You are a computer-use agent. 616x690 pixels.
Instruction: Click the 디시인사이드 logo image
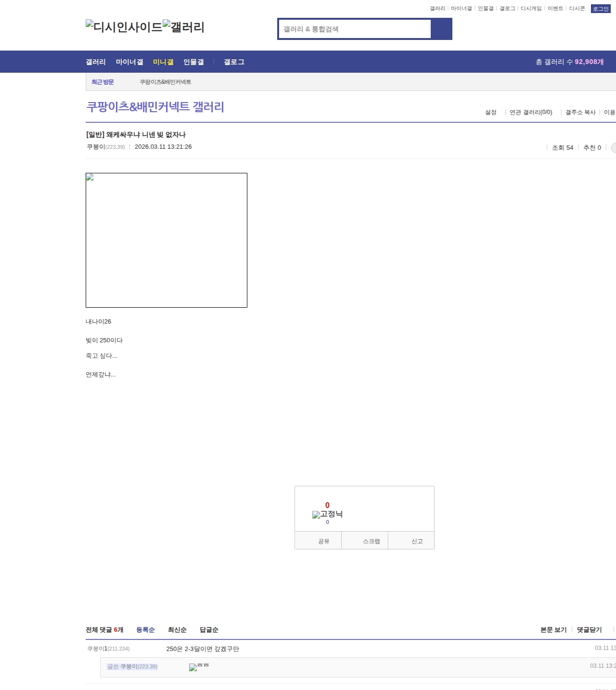[x=124, y=27]
